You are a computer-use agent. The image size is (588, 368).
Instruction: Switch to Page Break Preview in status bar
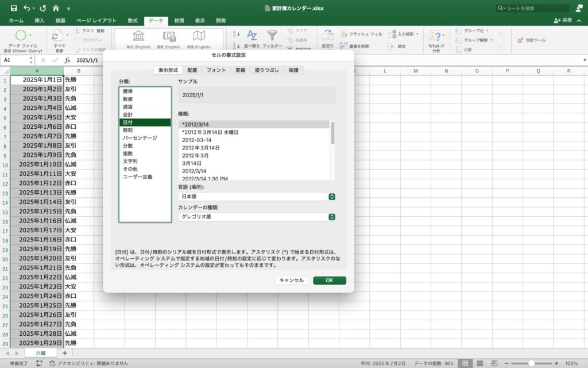[494, 363]
